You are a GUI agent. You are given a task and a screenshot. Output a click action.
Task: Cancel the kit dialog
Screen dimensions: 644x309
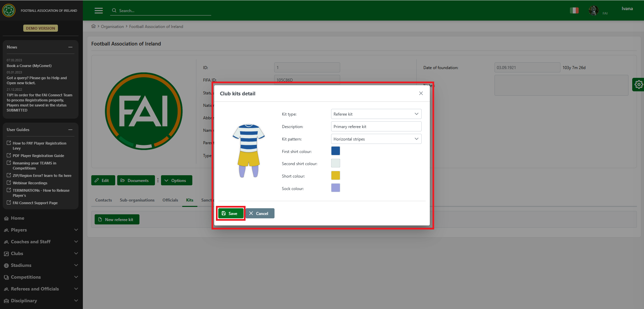[x=260, y=214]
